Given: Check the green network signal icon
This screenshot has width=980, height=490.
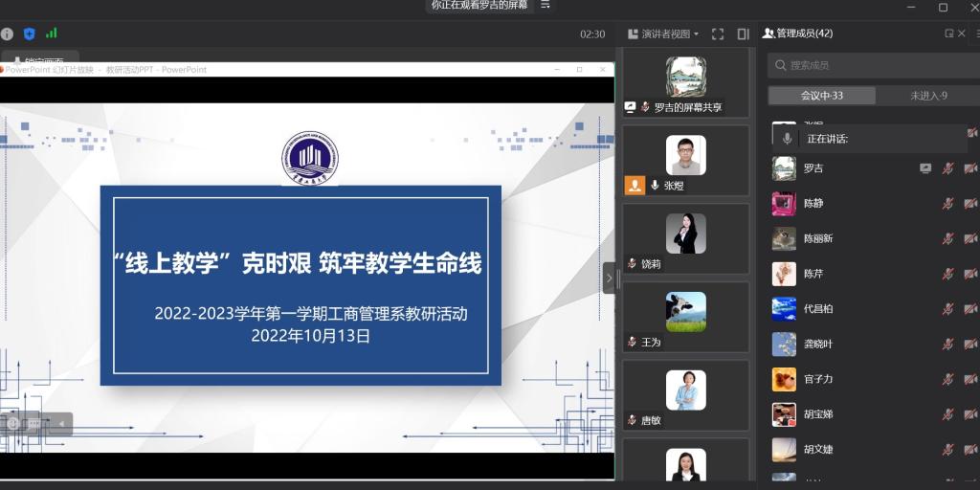Looking at the screenshot, I should [x=51, y=33].
